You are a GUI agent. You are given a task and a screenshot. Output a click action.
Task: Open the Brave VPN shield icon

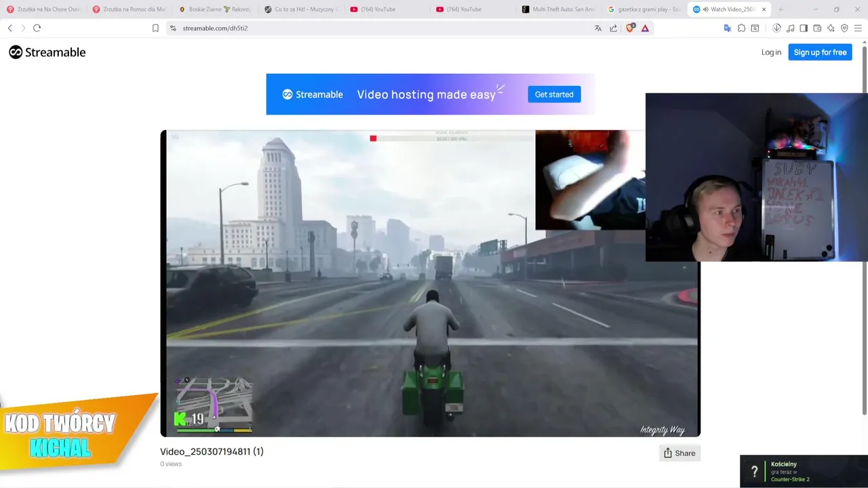[x=844, y=28]
